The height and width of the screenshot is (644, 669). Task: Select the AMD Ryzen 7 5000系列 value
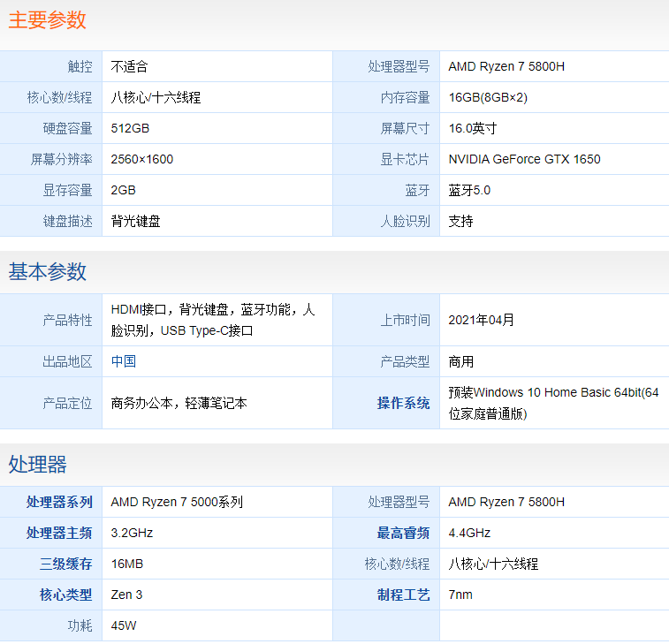coord(177,502)
